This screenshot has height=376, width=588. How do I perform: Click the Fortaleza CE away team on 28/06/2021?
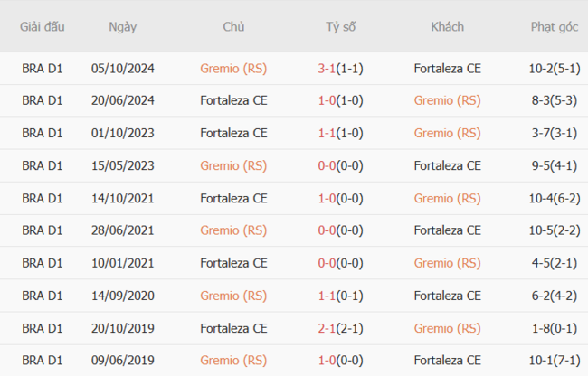[447, 230]
